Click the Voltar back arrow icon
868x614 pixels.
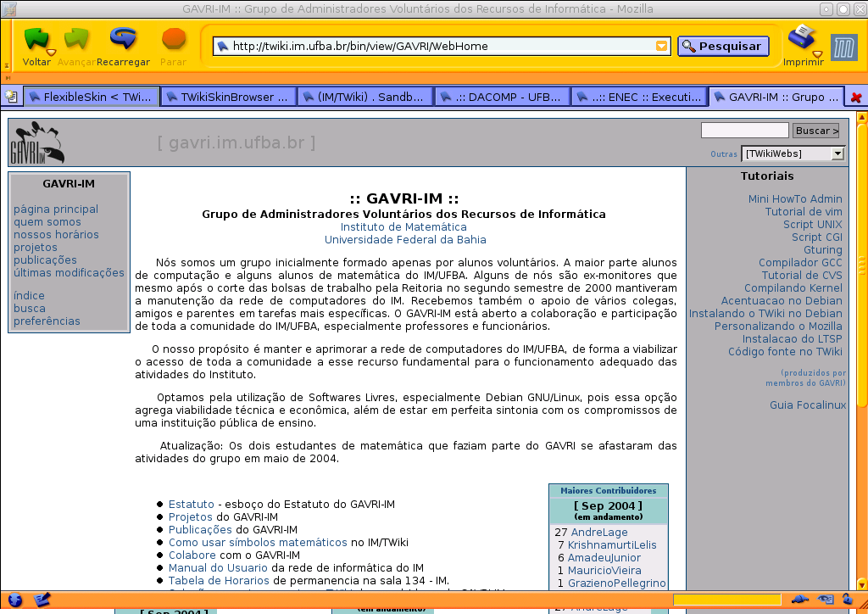click(36, 39)
